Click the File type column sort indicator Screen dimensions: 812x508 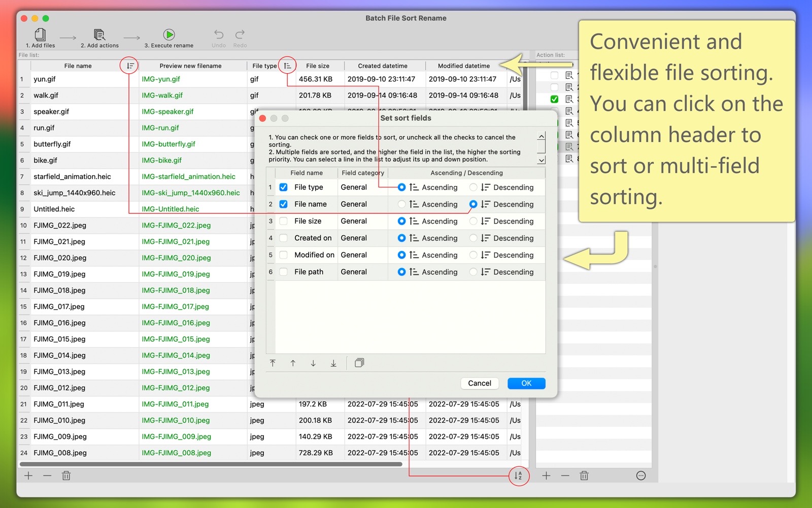pos(287,66)
